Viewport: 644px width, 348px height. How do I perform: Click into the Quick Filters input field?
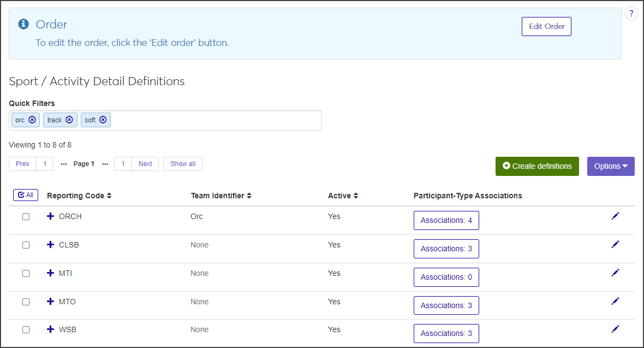pyautogui.click(x=216, y=120)
